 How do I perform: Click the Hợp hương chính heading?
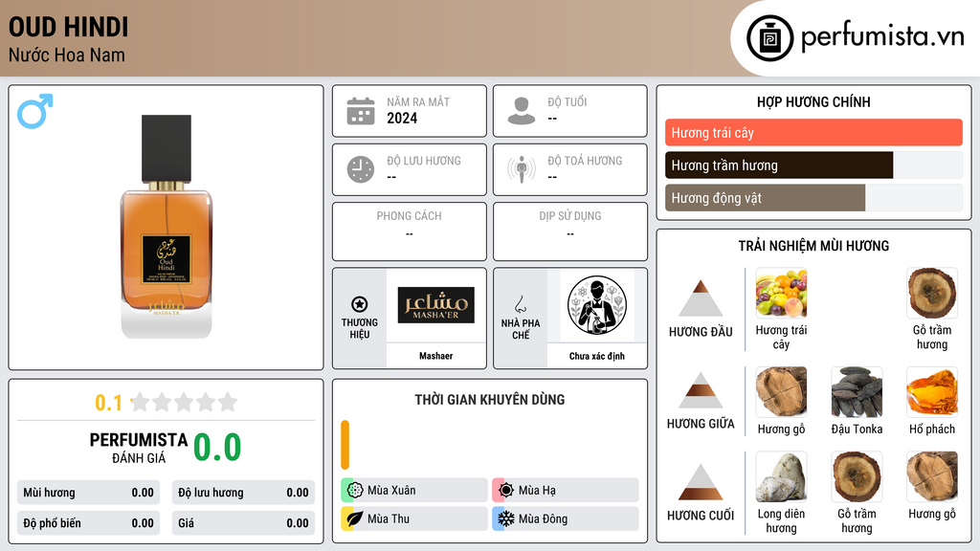[813, 101]
